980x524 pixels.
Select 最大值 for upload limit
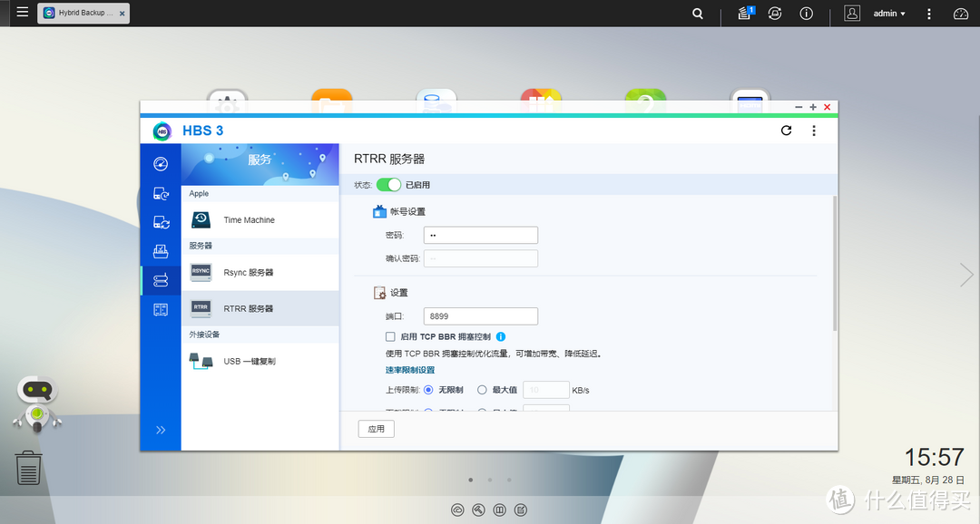[482, 390]
